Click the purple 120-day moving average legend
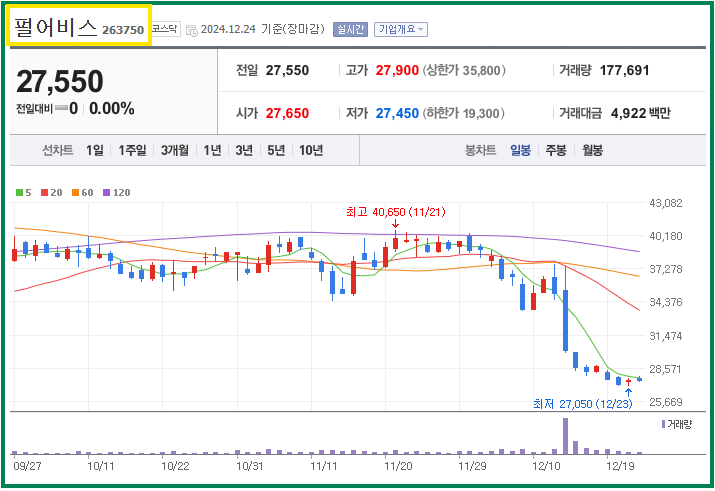This screenshot has width=715, height=491. [x=117, y=192]
